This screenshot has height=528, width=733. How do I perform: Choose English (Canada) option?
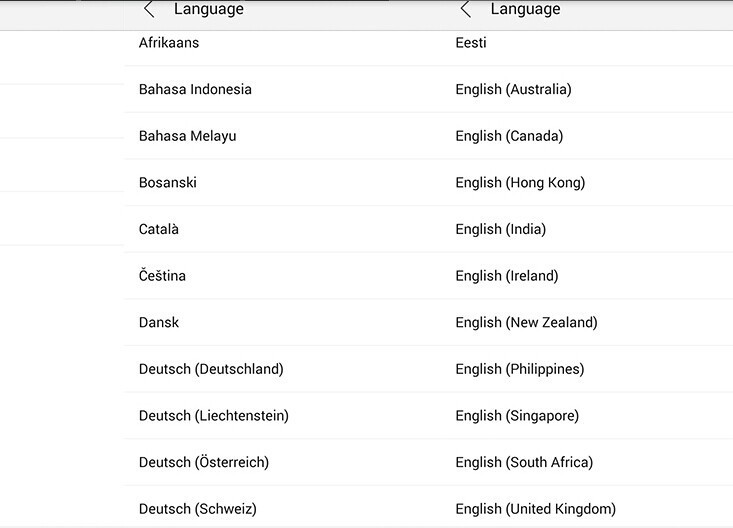(x=509, y=136)
